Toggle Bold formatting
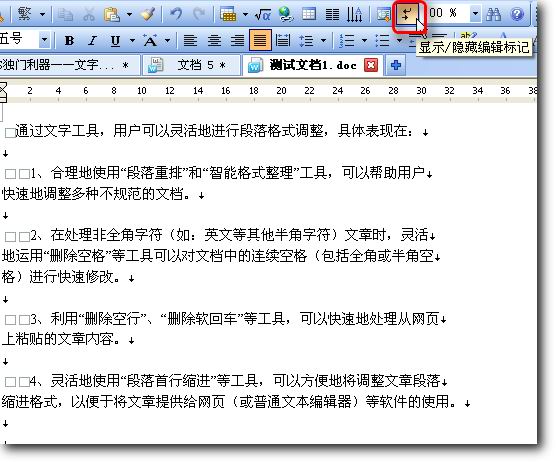Image resolution: width=556 pixels, height=462 pixels. (x=70, y=41)
